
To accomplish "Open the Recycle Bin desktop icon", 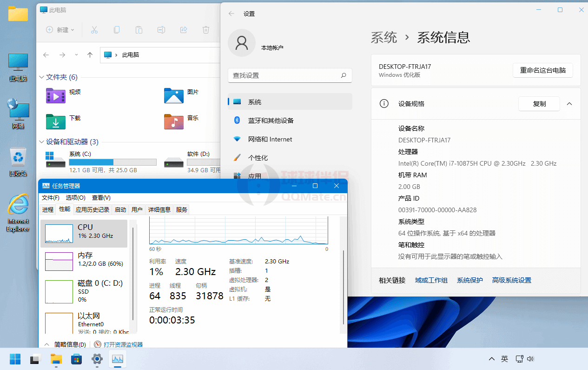I will tap(18, 161).
